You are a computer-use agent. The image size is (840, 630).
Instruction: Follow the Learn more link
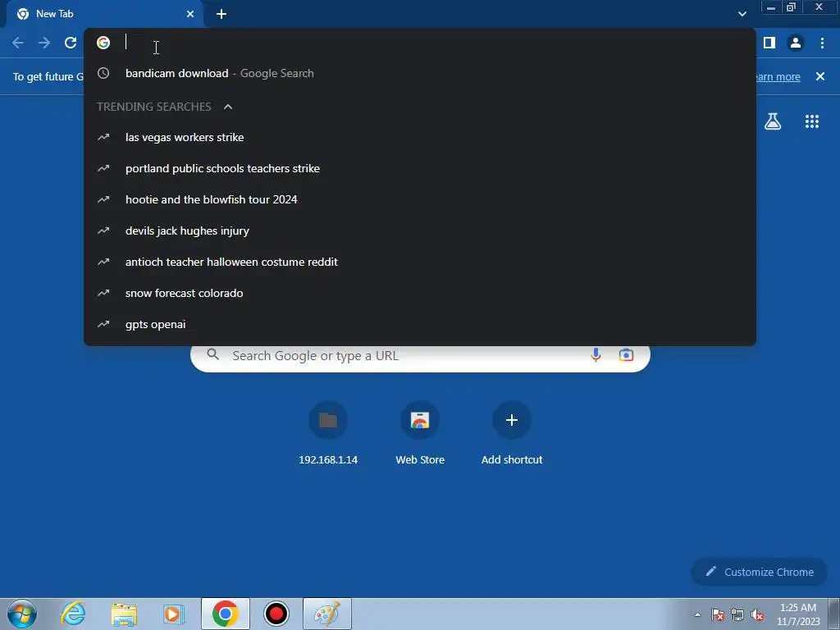pos(777,76)
